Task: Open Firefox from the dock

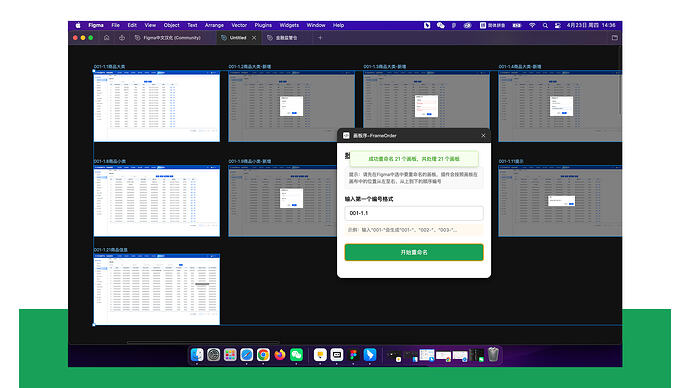Action: (x=280, y=355)
